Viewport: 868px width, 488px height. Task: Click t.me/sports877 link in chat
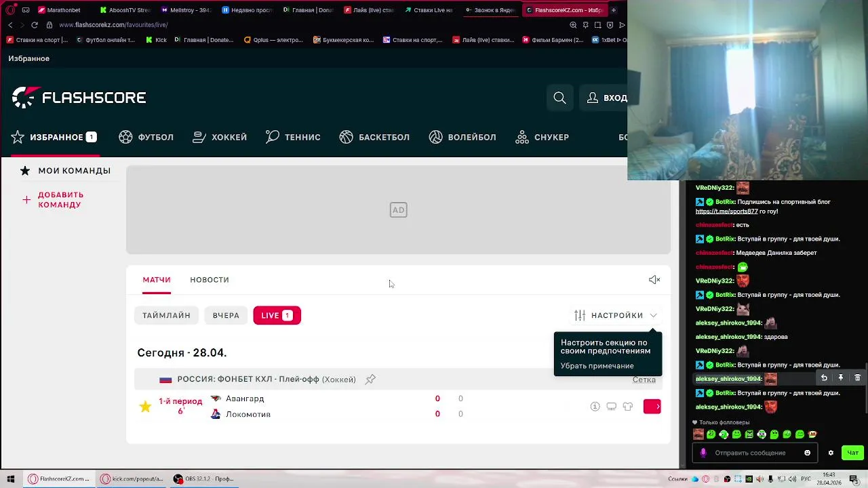(x=726, y=211)
